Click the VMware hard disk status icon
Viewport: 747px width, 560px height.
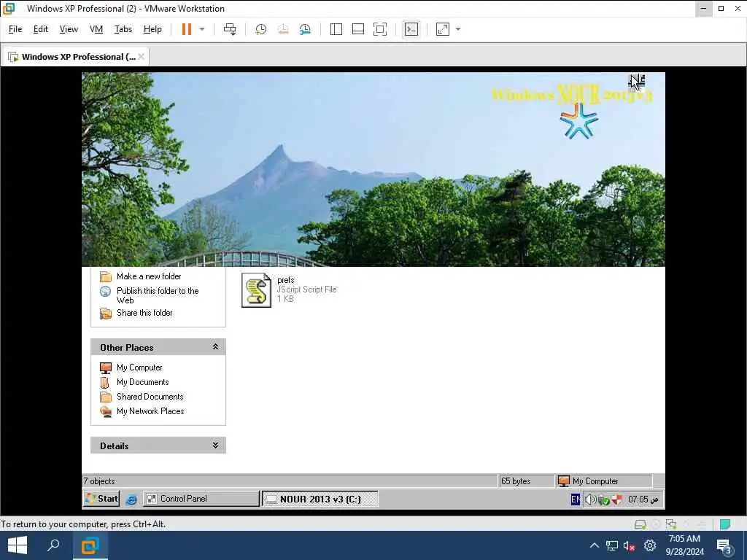[640, 524]
